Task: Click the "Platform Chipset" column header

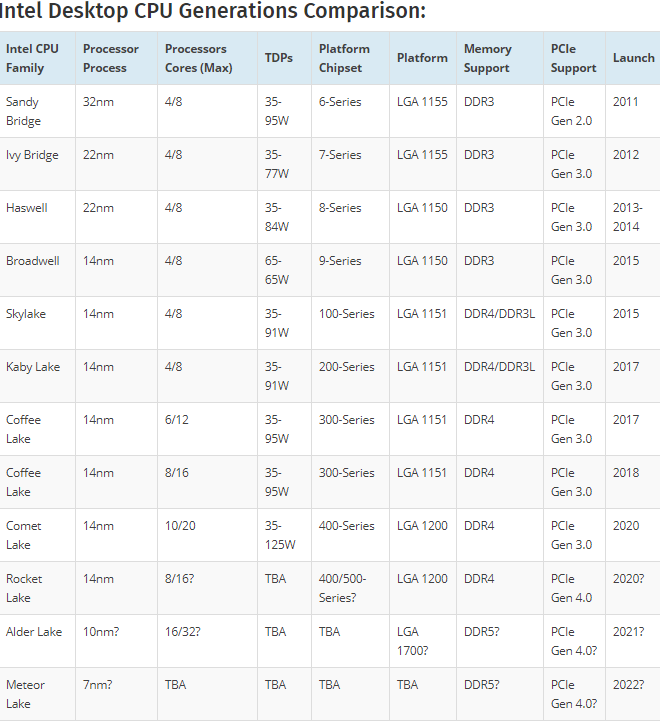Action: pyautogui.click(x=344, y=58)
